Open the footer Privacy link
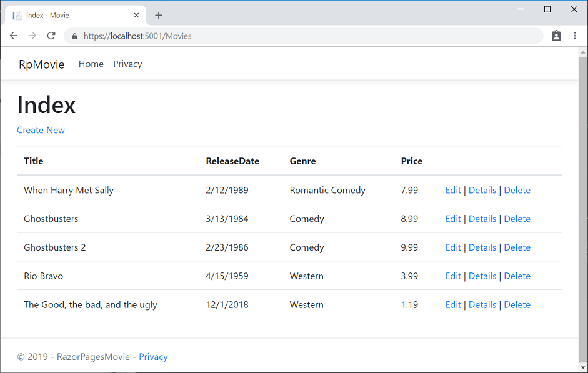588x373 pixels. point(153,356)
